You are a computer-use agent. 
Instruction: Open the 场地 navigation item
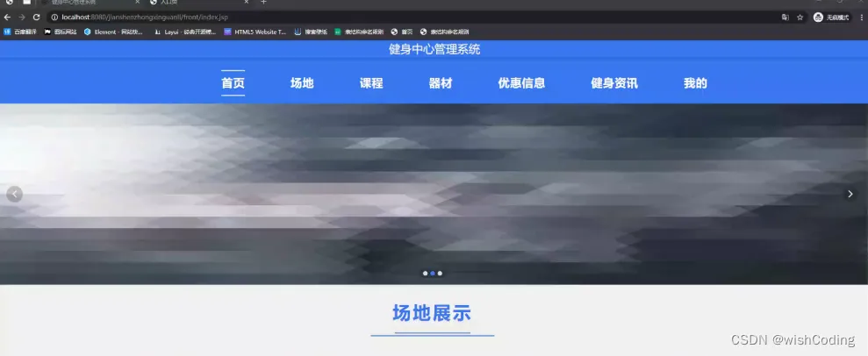click(302, 83)
